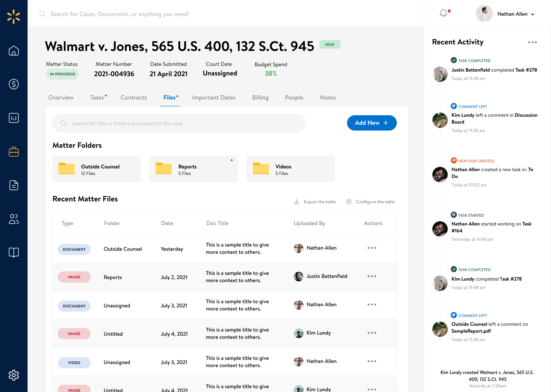The width and height of the screenshot is (551, 392).
Task: Expand Nathan Allen user menu
Action: [505, 14]
